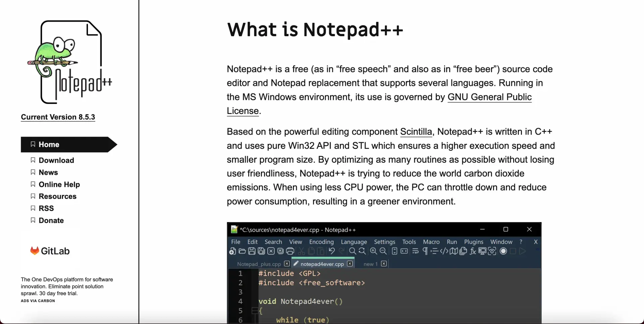Click the Undo arrow icon
The image size is (644, 324).
click(332, 251)
